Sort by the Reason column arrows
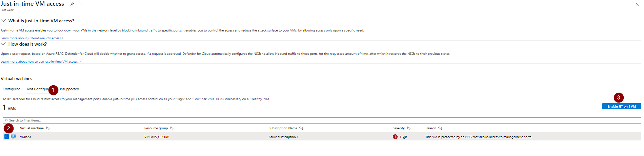This screenshot has height=156, width=644. [440, 128]
